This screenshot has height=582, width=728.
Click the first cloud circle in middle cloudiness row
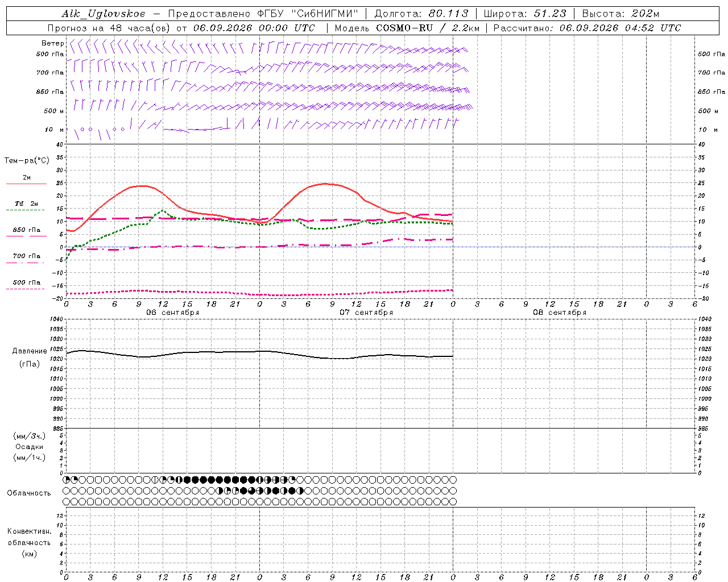click(67, 490)
